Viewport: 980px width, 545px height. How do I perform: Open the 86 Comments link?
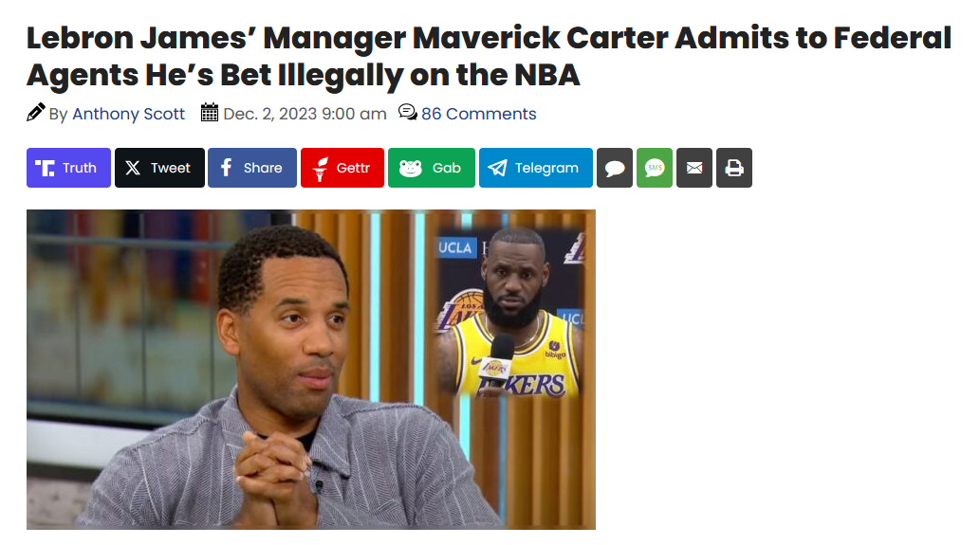[x=479, y=114]
